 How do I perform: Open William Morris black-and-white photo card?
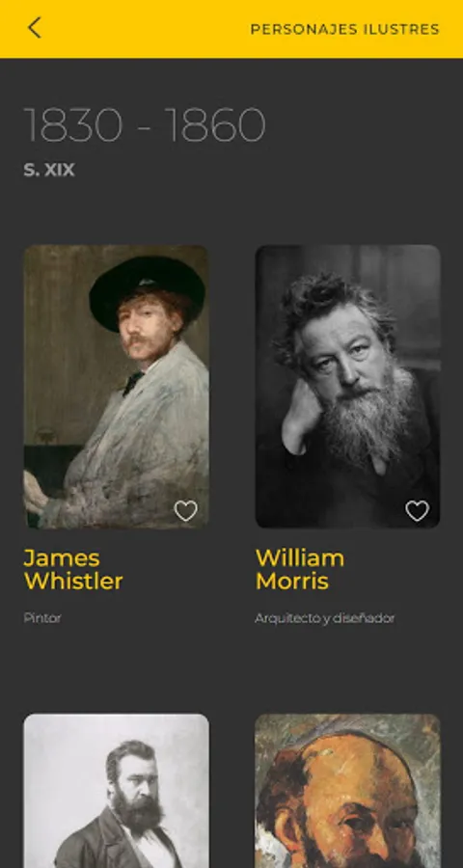click(348, 387)
